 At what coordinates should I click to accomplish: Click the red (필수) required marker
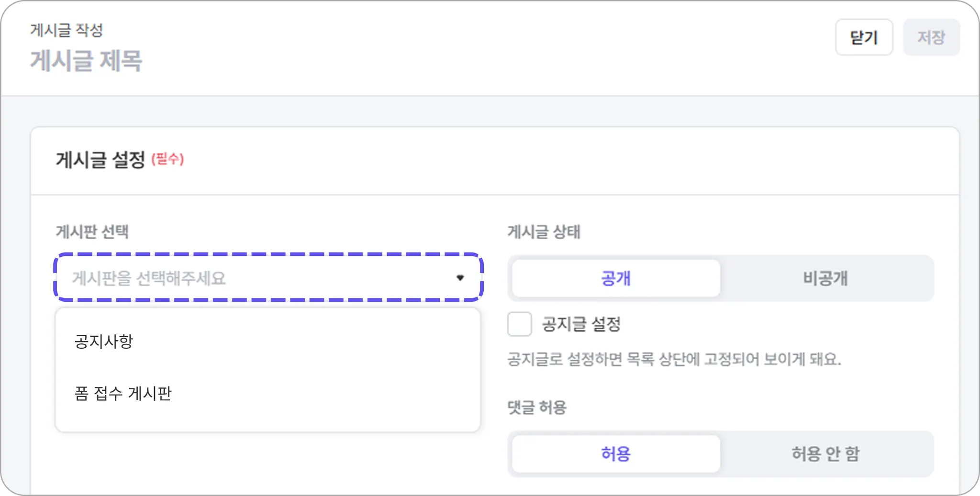click(x=167, y=159)
